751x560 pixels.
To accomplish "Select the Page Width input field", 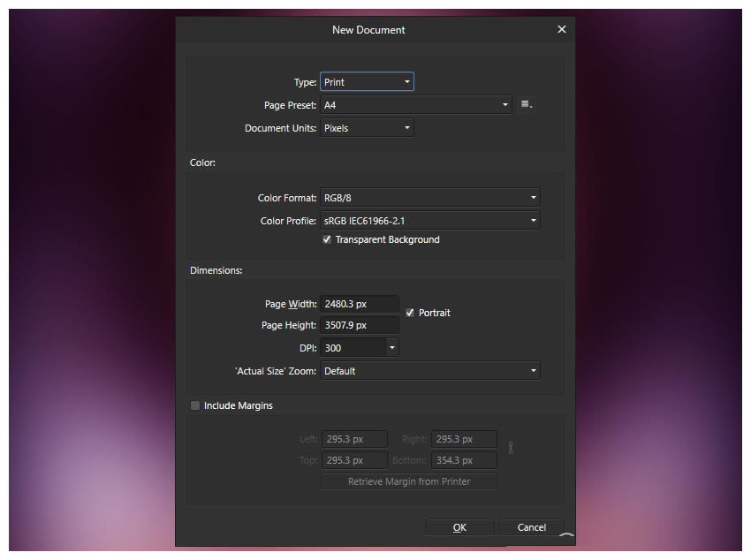I will 360,303.
